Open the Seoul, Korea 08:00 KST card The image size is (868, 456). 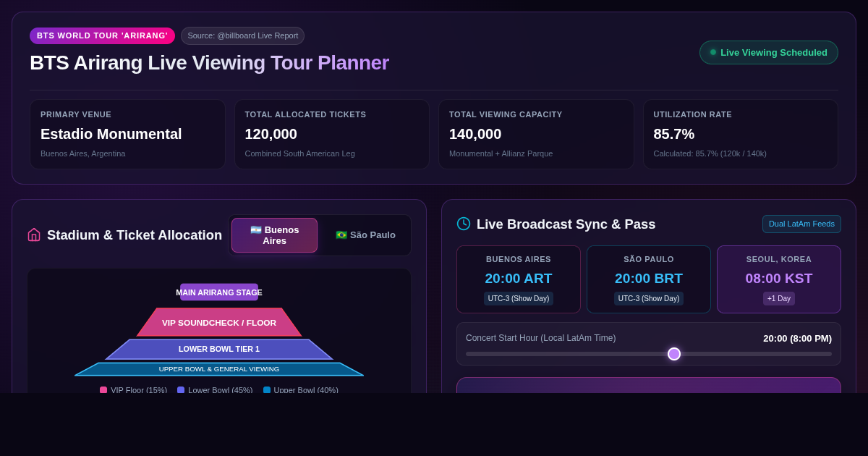[x=779, y=279]
